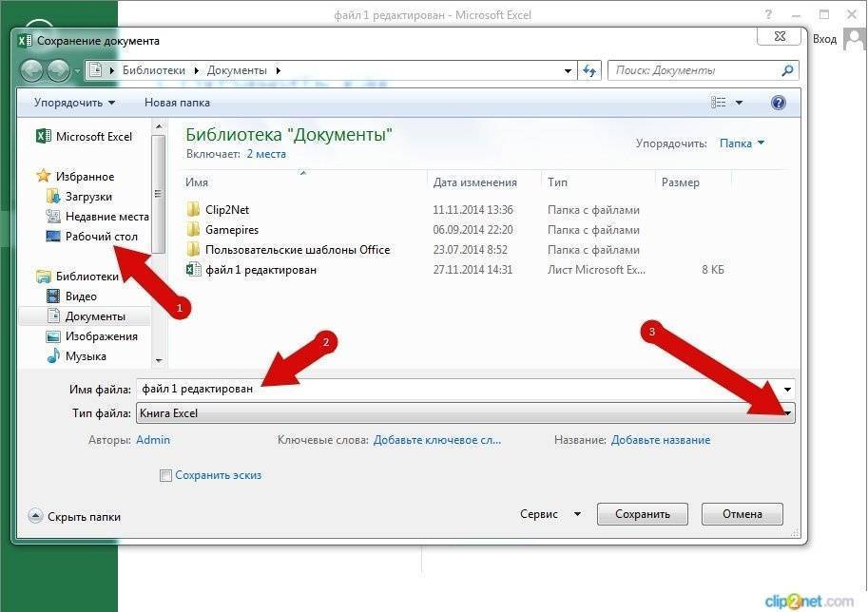This screenshot has height=612, width=868.
Task: Go to Рабочий стол in favorites
Action: coord(102,237)
